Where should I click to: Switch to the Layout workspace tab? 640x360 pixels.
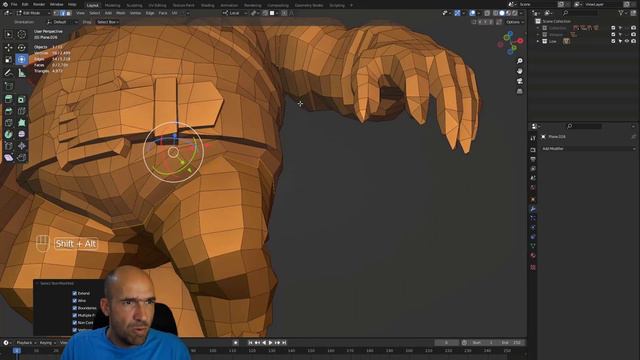pos(93,5)
